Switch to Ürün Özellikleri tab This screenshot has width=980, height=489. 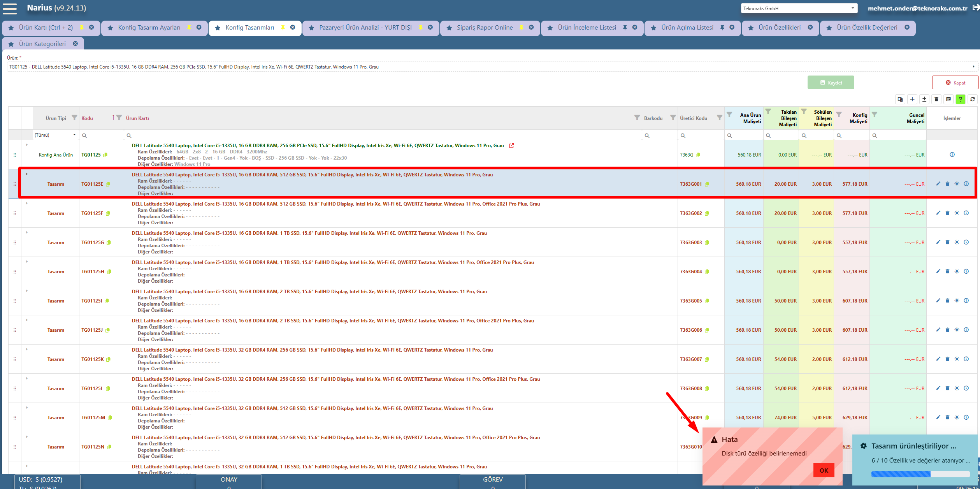tap(779, 28)
